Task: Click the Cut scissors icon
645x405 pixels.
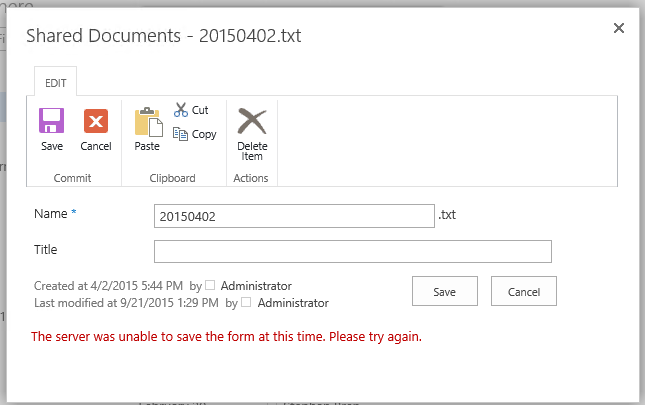Action: (181, 110)
